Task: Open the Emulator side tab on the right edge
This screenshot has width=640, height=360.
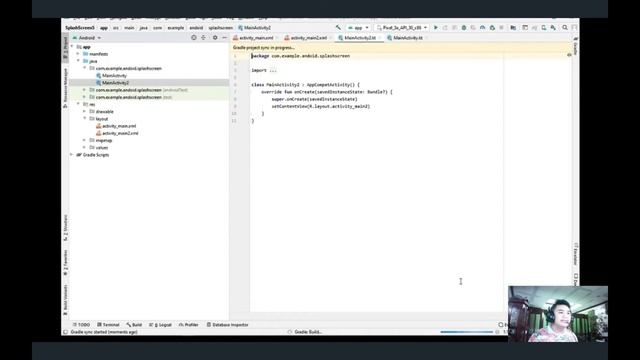Action: coord(575,254)
